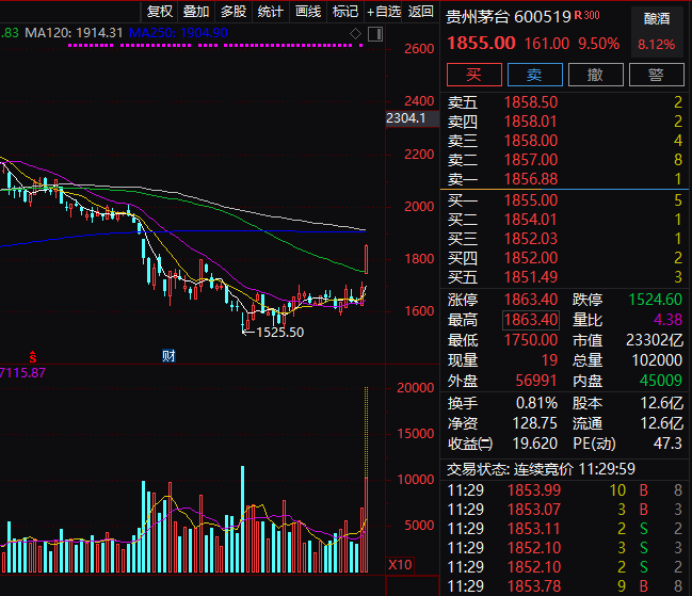
Task: Open the 酿酒 sector box
Action: (x=657, y=32)
